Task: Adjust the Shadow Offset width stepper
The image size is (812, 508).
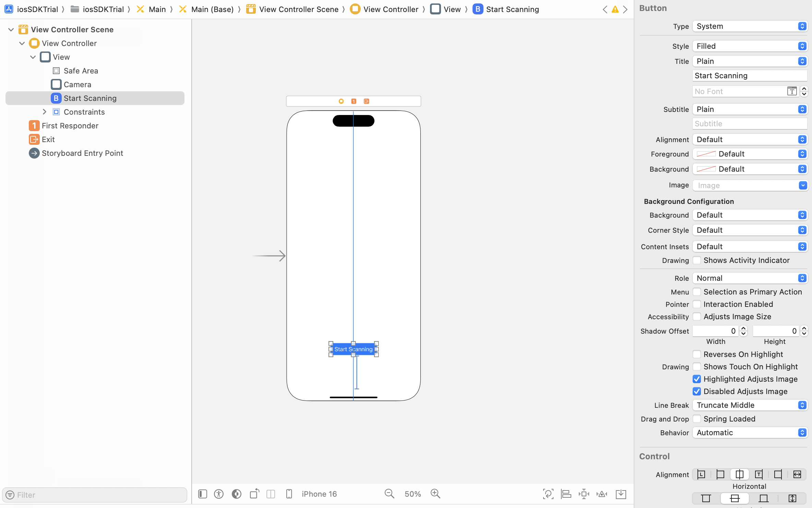Action: click(x=743, y=331)
